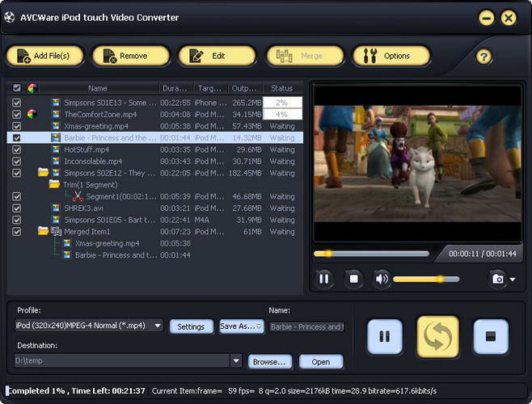Uncheck the Segment1 row checkbox
Viewport: 532px width, 404px height.
pos(17,196)
